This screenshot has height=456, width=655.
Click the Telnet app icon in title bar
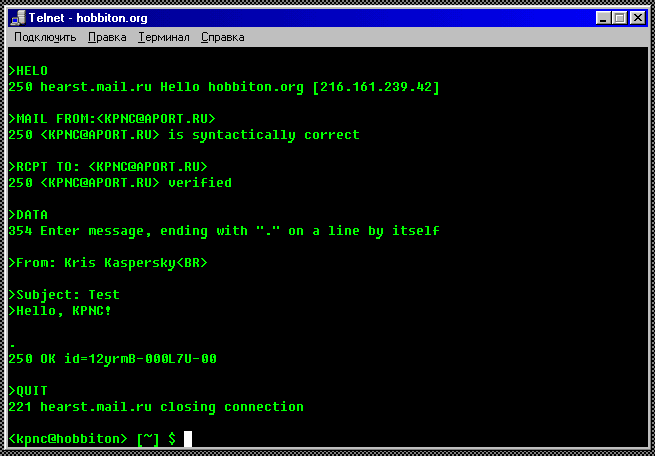point(18,18)
